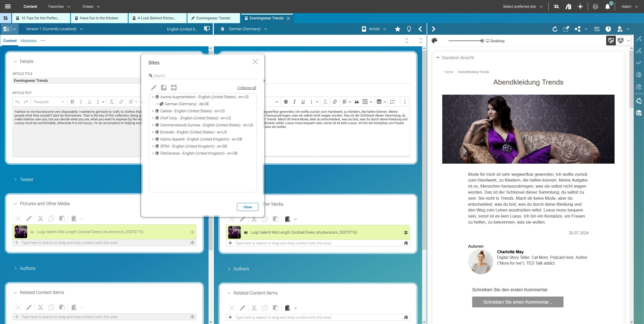The image size is (644, 324).
Task: Cut the Luigi Valenti dress media item
Action: 40,219
